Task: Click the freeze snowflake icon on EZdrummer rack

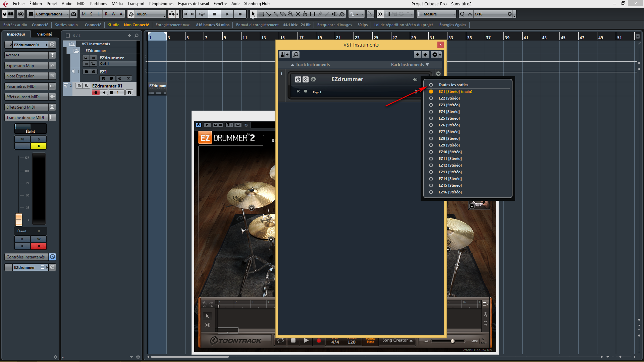Action: (313, 79)
